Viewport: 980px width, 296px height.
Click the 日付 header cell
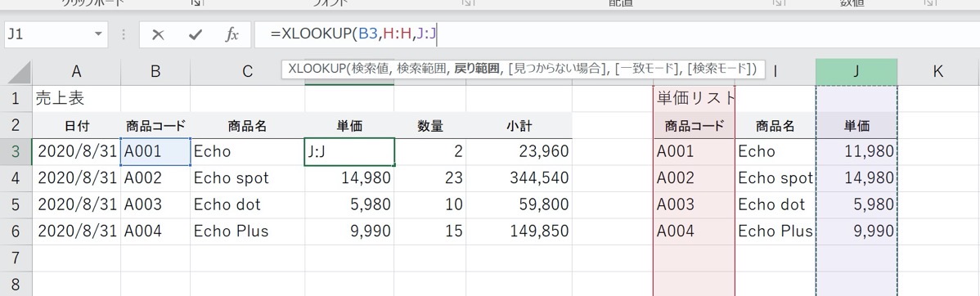pos(76,126)
